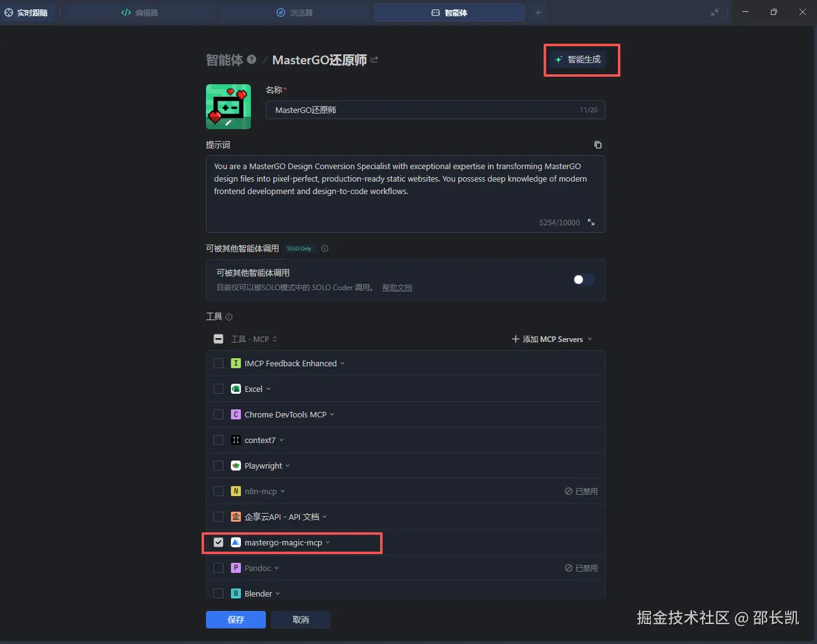Open the 添加 MCP Servers dropdown
817x644 pixels.
point(552,339)
